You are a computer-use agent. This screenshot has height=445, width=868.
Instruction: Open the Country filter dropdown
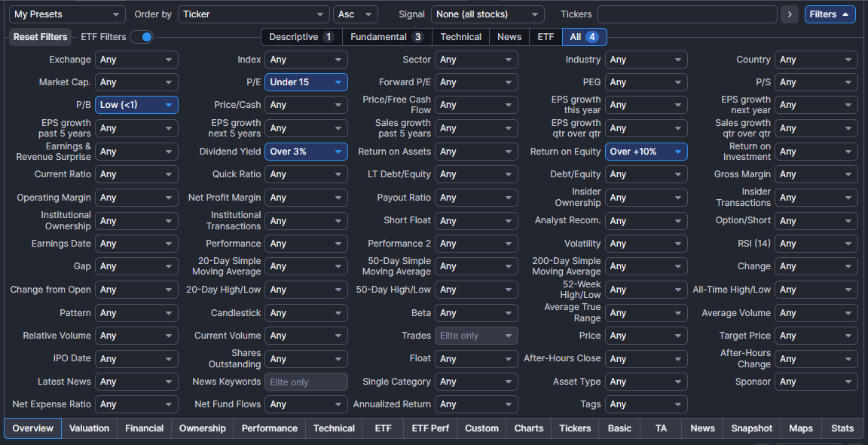[x=816, y=60]
